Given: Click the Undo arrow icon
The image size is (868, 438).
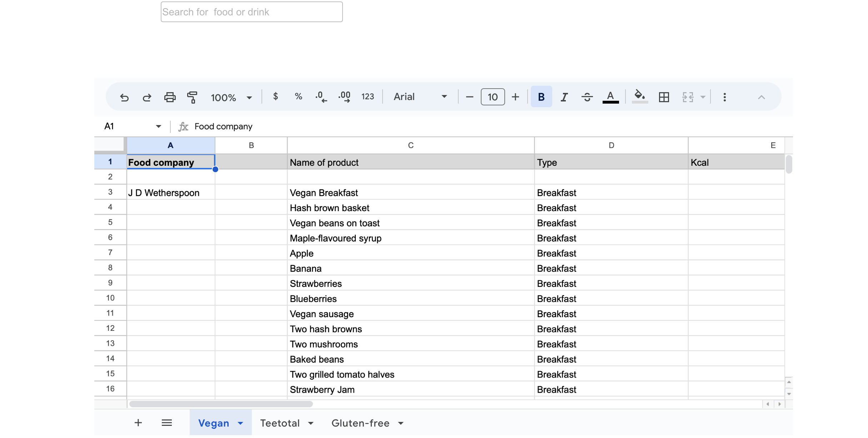Looking at the screenshot, I should pyautogui.click(x=124, y=97).
